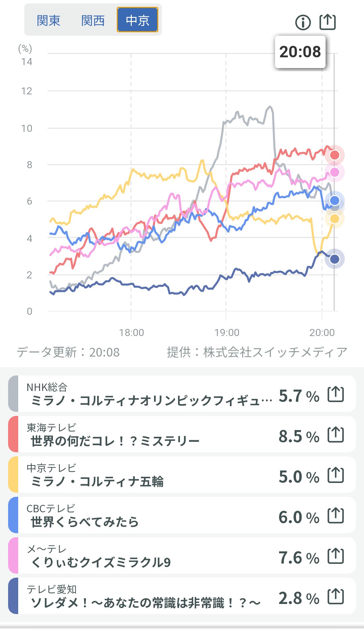Click the red 東海テレビ chart endpoint dot

(x=334, y=155)
